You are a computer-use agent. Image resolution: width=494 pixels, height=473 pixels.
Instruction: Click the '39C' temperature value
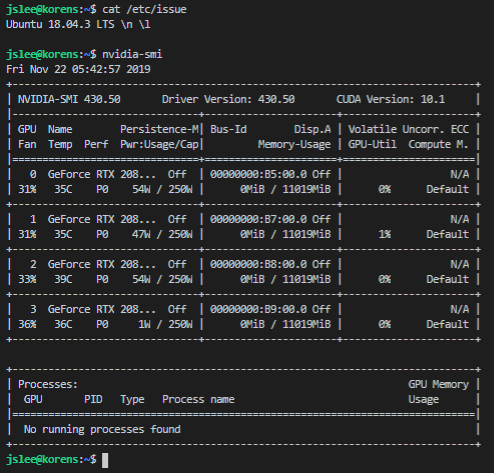63,279
